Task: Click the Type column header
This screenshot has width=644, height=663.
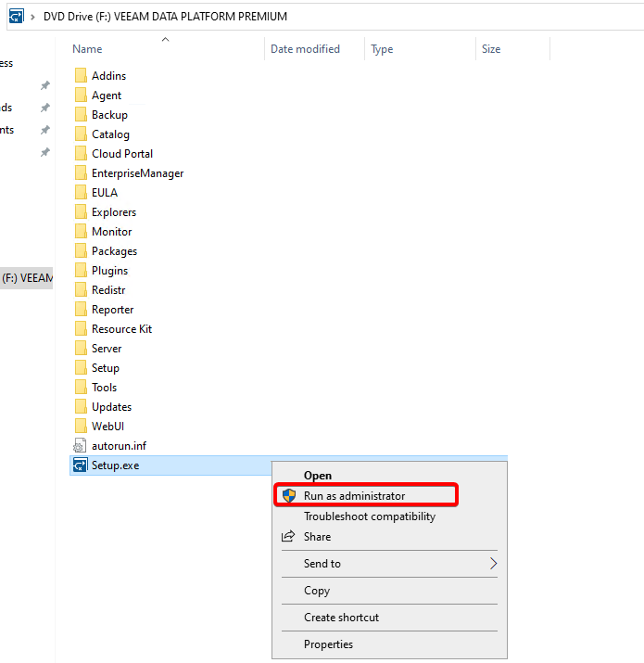Action: pos(382,49)
